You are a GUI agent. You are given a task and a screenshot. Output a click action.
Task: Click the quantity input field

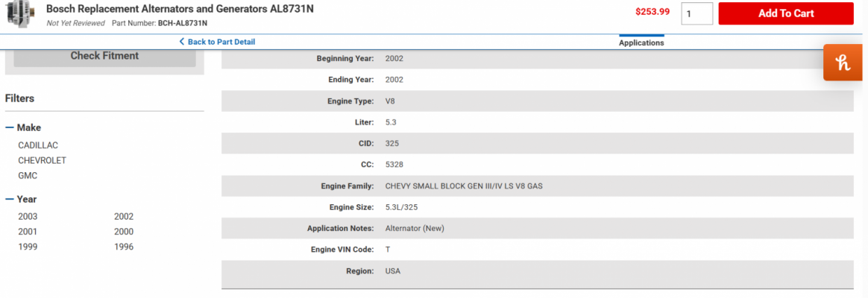[x=697, y=14]
